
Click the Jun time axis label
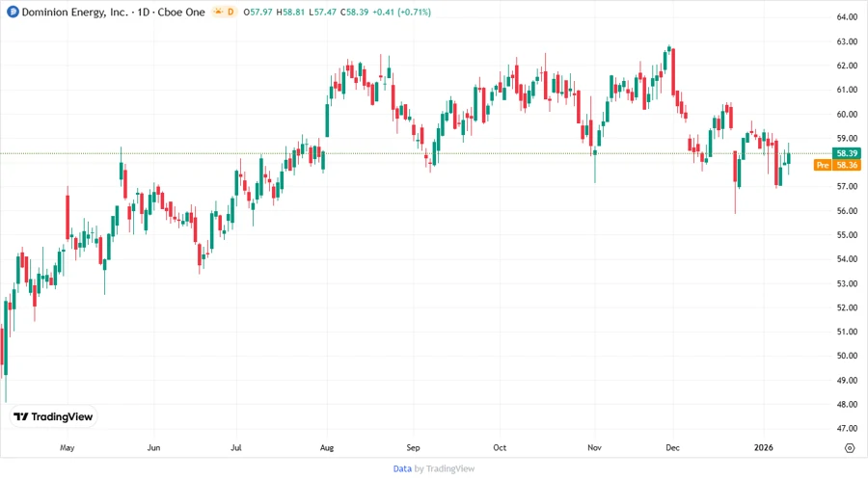(x=154, y=447)
